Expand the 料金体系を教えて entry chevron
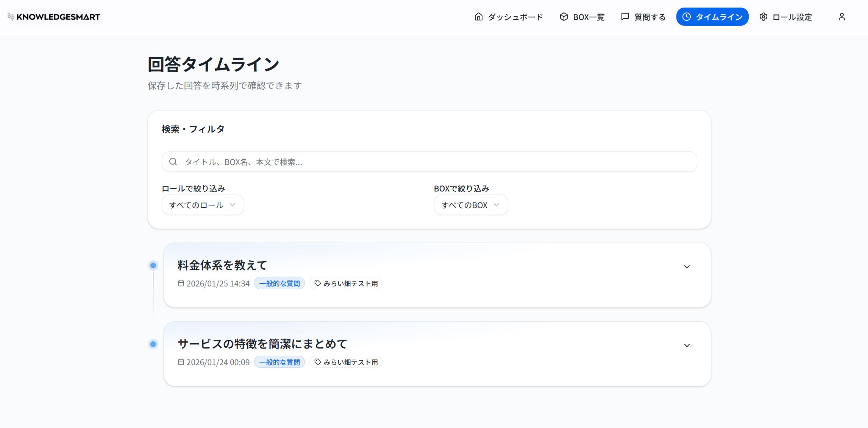 687,266
